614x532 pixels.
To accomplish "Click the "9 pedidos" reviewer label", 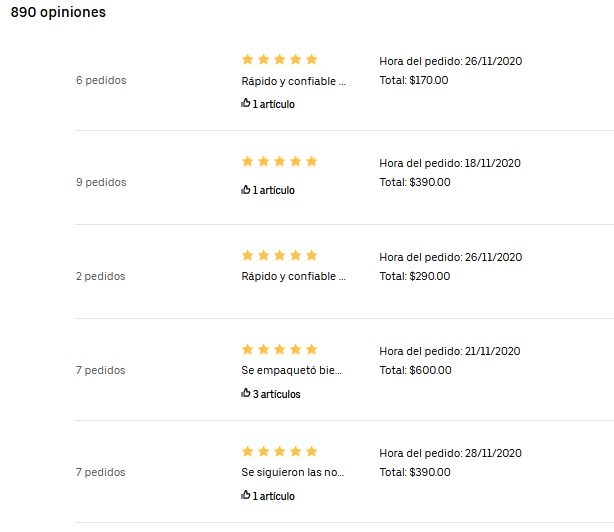I will tap(101, 183).
